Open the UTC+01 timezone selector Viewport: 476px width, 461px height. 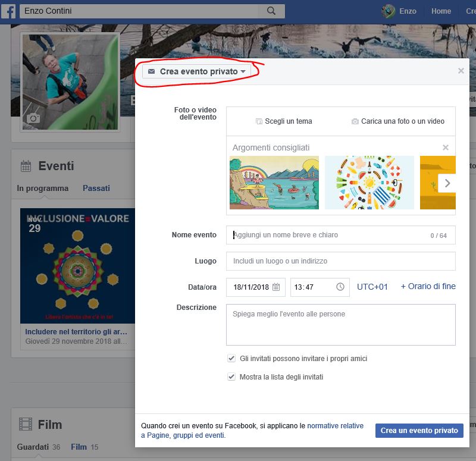372,287
